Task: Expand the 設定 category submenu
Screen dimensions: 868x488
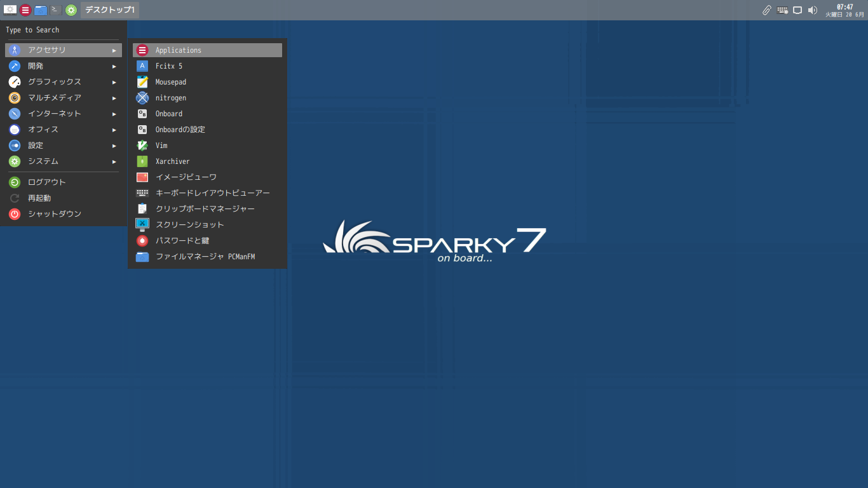Action: (64, 146)
